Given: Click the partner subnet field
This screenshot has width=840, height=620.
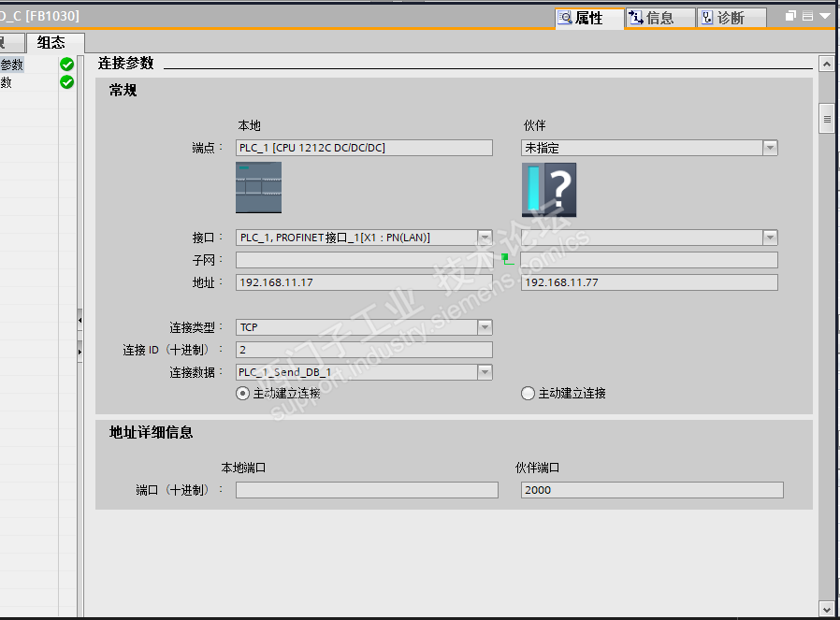Looking at the screenshot, I should [649, 260].
